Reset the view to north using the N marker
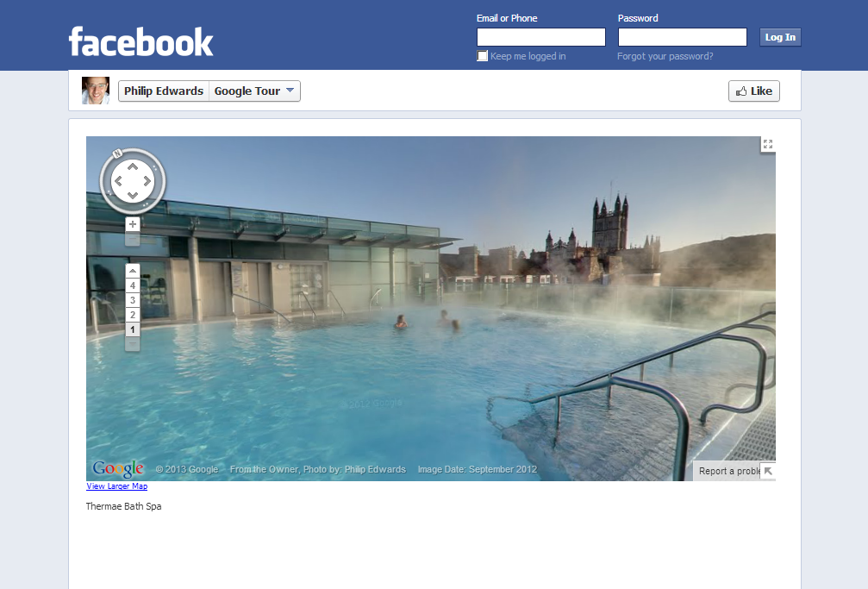Image resolution: width=868 pixels, height=589 pixels. [117, 154]
